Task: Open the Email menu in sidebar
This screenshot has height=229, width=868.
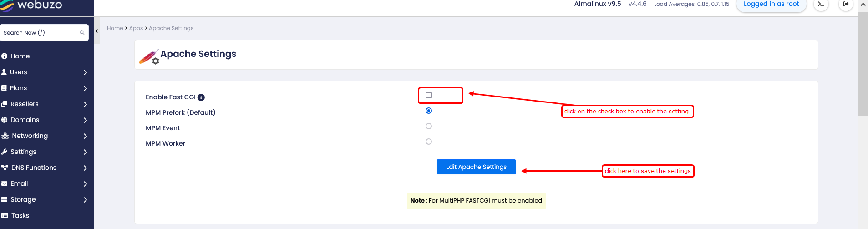Action: coord(19,183)
